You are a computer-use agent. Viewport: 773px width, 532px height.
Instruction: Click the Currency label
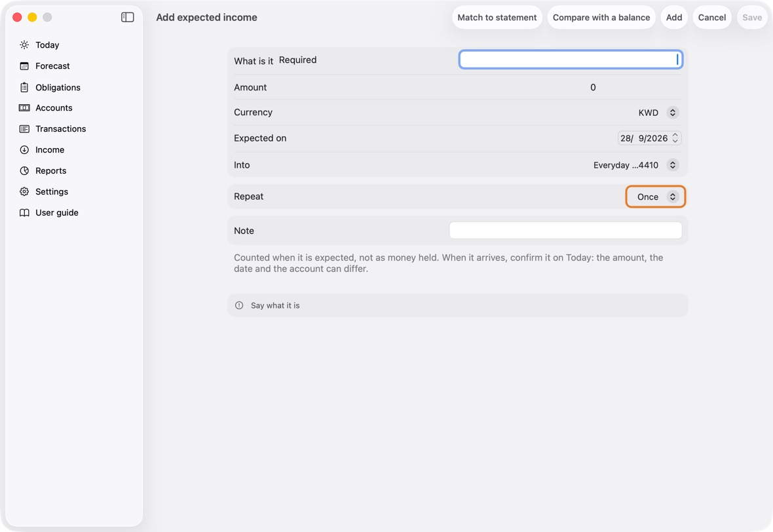tap(253, 113)
